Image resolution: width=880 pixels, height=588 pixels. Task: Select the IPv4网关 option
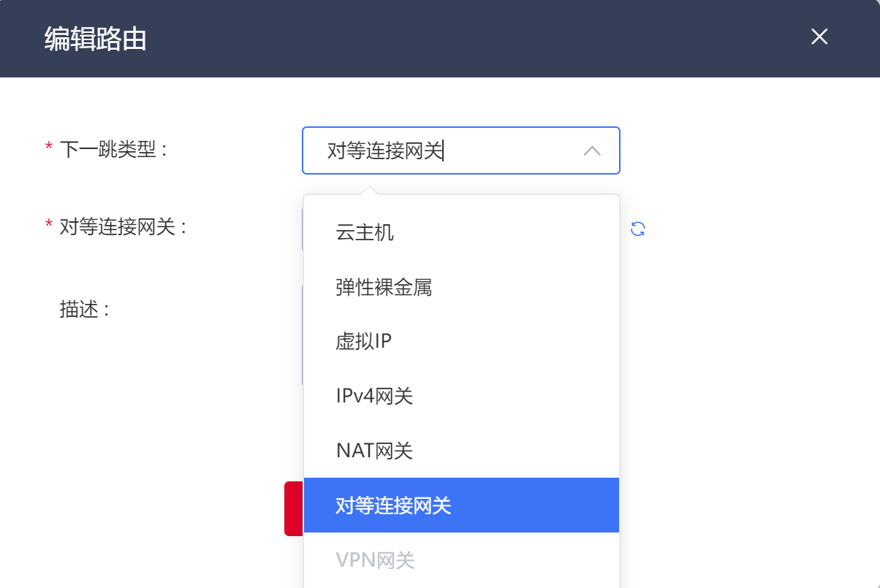tap(374, 397)
